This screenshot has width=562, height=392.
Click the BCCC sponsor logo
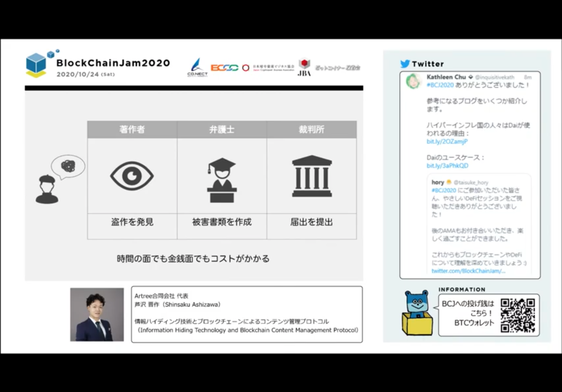225,68
